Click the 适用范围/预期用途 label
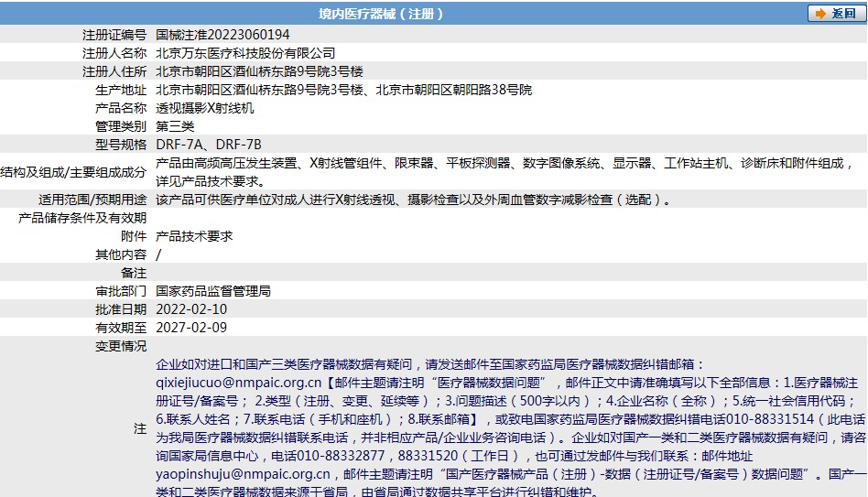 (x=92, y=200)
